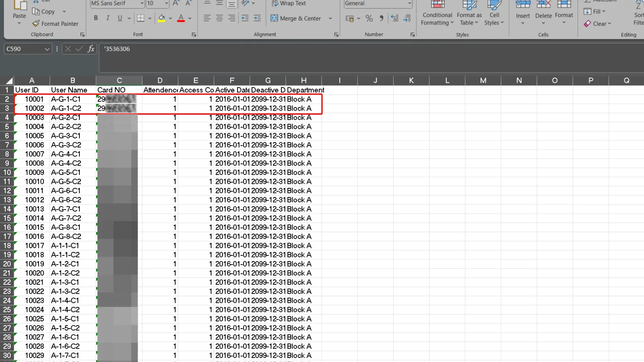The height and width of the screenshot is (362, 644).
Task: Increase the cell indent
Action: coord(257,18)
